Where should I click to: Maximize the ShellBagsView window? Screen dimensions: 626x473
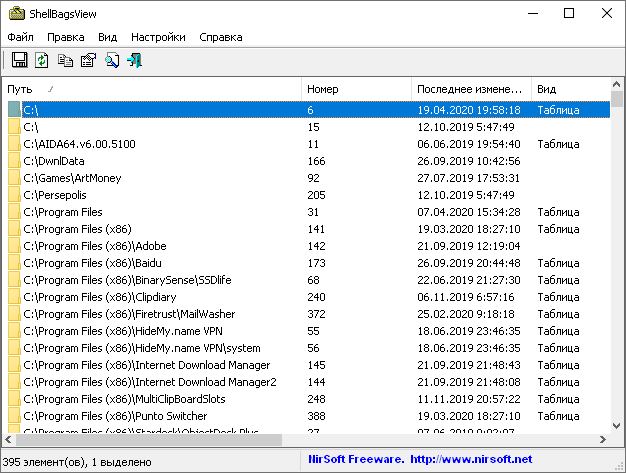pos(569,14)
